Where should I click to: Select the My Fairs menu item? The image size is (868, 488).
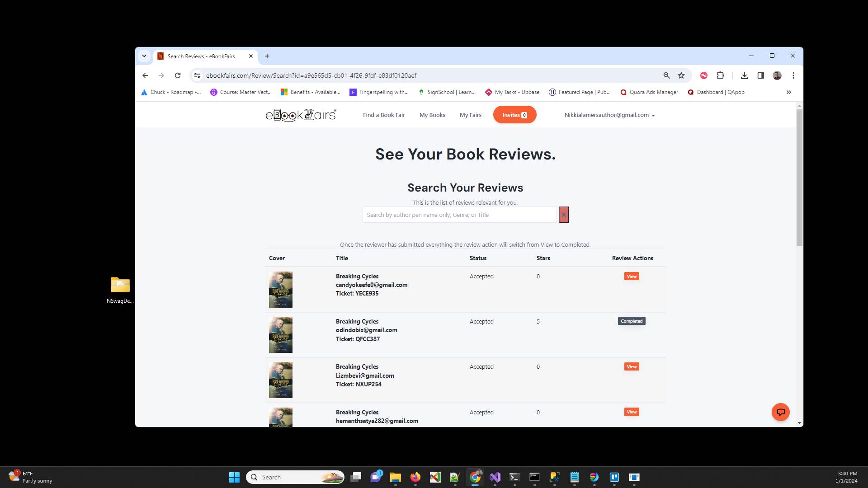(x=471, y=115)
